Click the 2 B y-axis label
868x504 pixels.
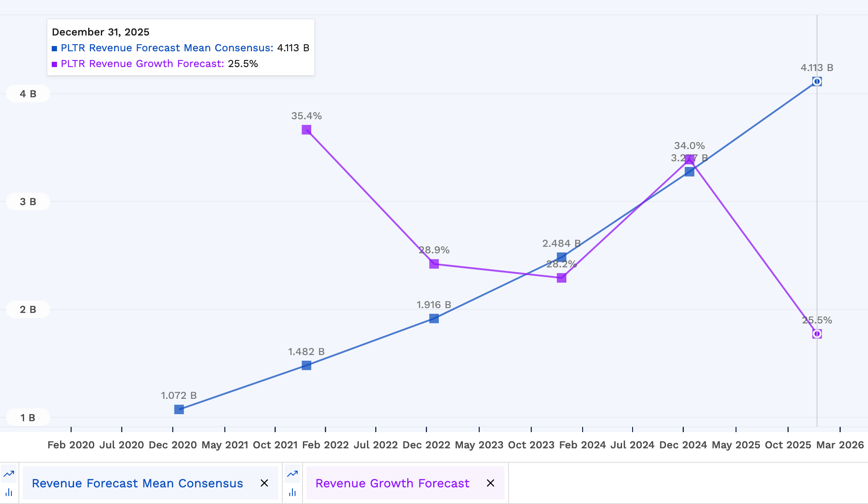coord(28,309)
